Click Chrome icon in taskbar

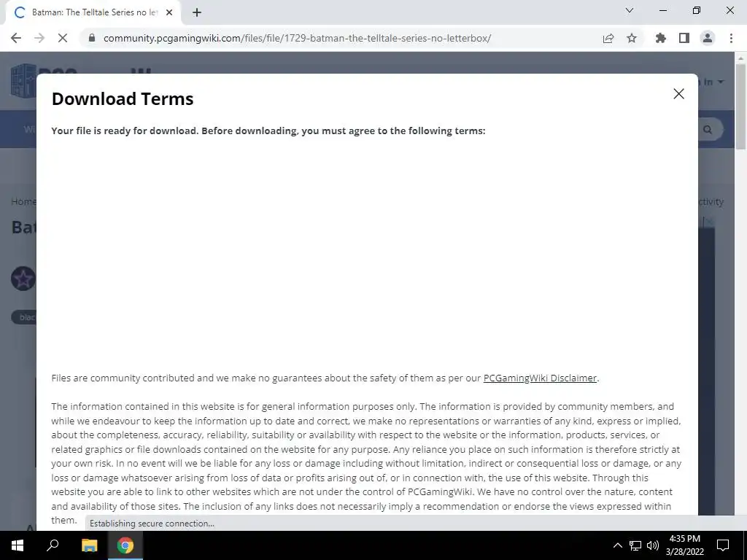coord(125,545)
